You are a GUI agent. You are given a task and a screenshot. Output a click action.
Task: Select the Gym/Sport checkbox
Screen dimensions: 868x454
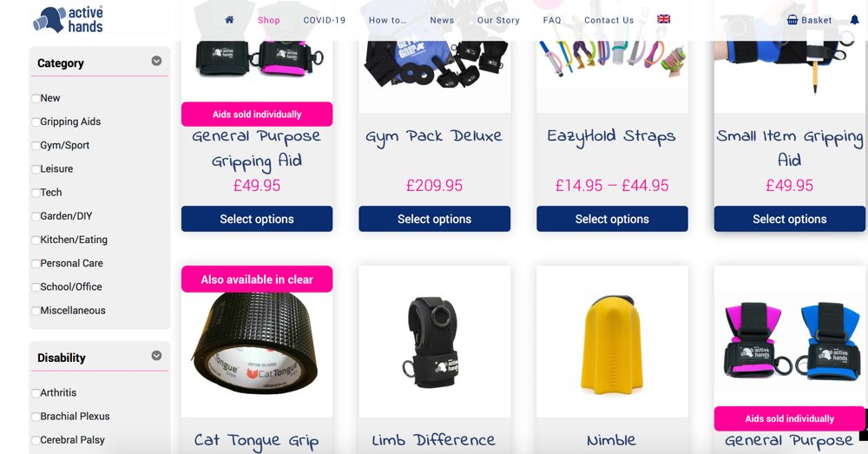pos(36,146)
